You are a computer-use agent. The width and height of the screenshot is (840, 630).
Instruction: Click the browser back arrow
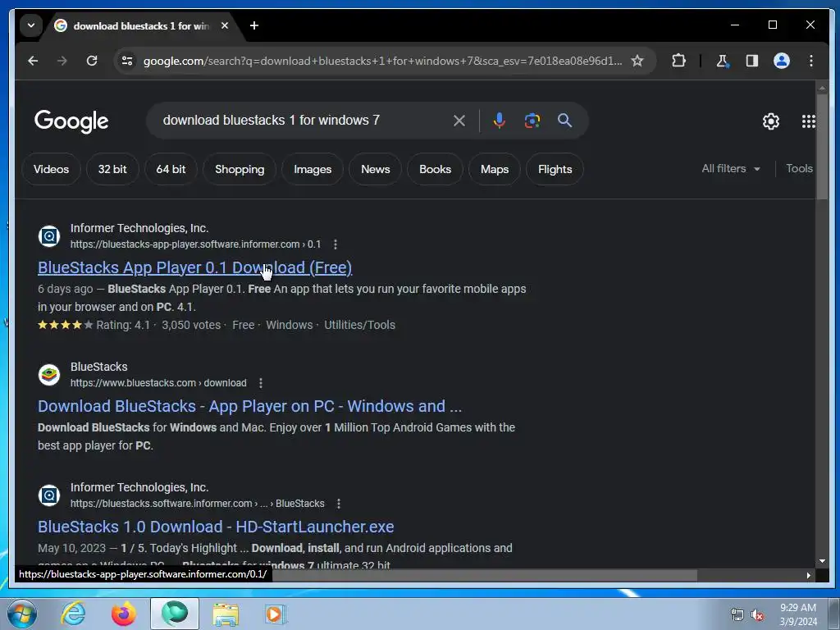click(x=33, y=61)
